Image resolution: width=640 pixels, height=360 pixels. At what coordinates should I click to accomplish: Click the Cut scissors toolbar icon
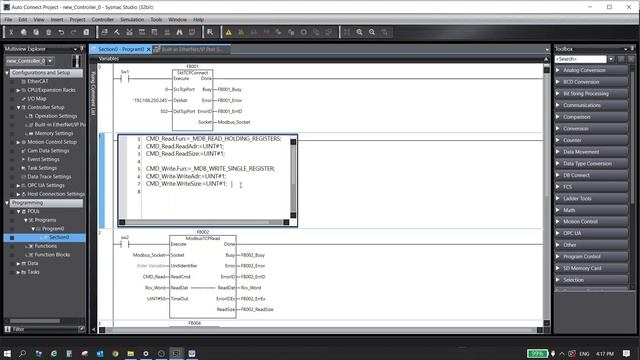point(11,32)
